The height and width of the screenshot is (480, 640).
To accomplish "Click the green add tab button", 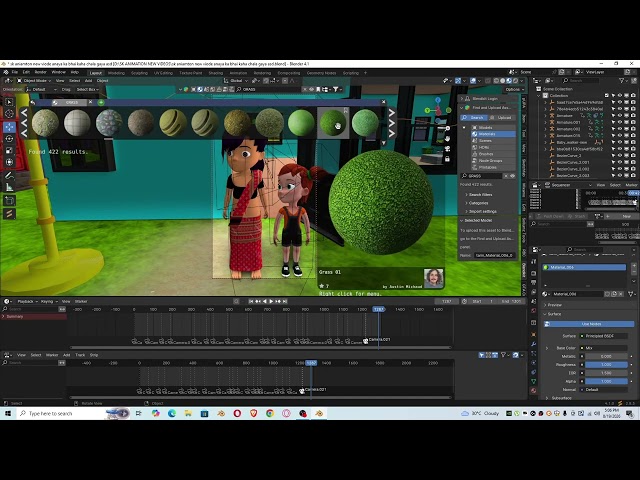I will tap(101, 102).
